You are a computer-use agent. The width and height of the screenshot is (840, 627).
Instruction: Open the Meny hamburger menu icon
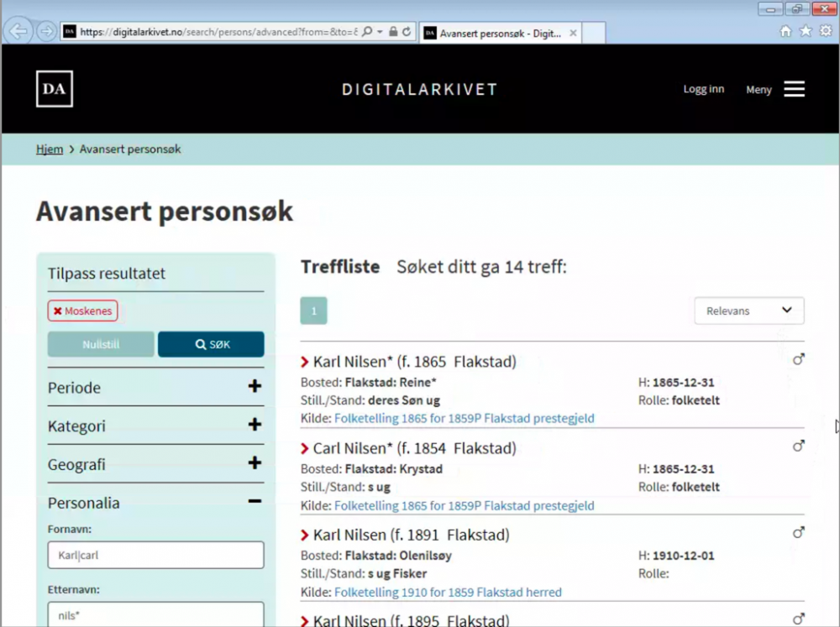[x=794, y=89]
